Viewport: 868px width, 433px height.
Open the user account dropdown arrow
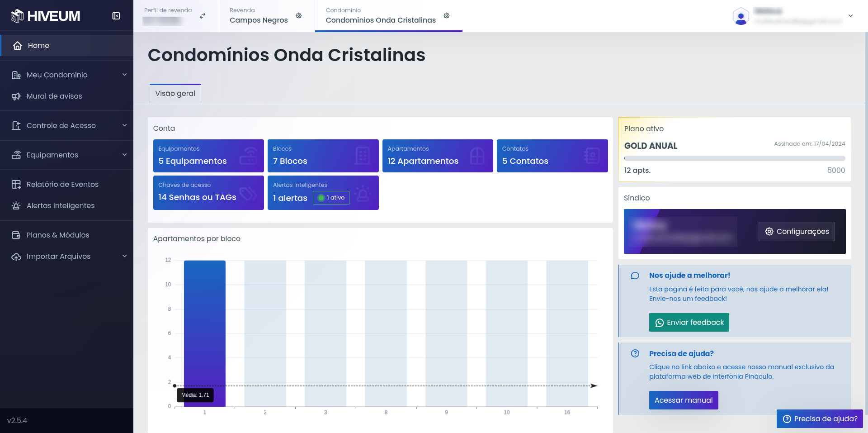850,16
